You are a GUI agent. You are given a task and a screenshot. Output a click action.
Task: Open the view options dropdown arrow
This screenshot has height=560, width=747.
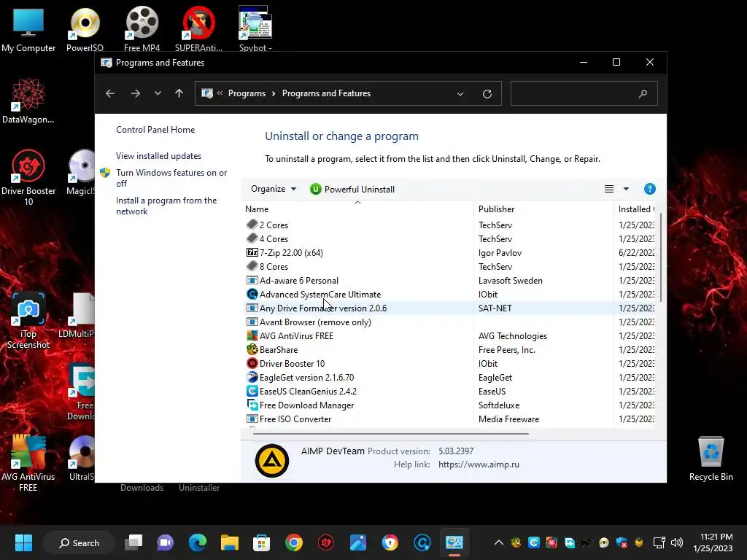pyautogui.click(x=626, y=189)
